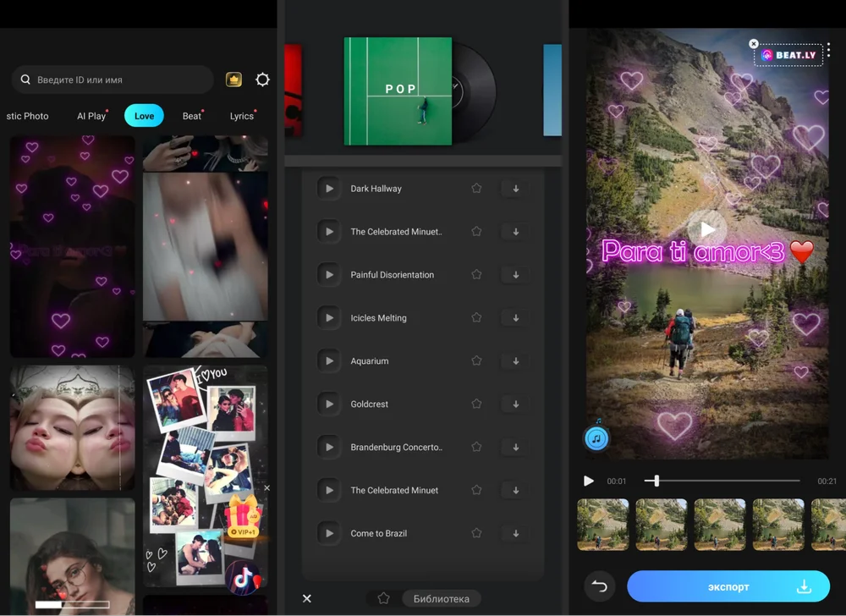The image size is (846, 616).
Task: Click the blue экспорт export button
Action: click(x=728, y=586)
